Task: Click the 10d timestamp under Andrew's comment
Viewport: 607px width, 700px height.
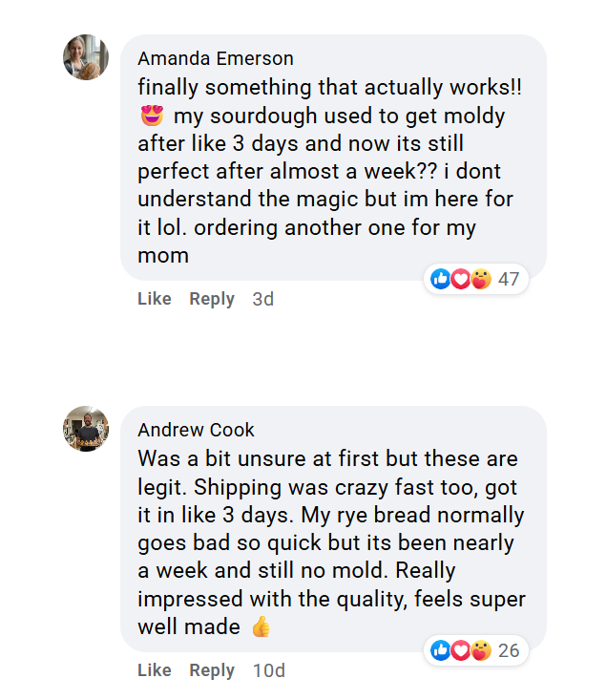Action: tap(268, 670)
